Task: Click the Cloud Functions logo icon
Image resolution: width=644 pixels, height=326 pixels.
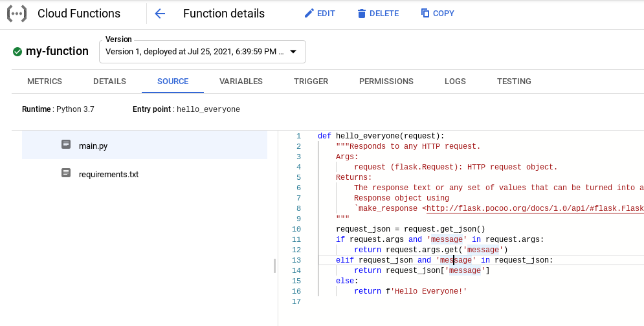Action: 17,14
